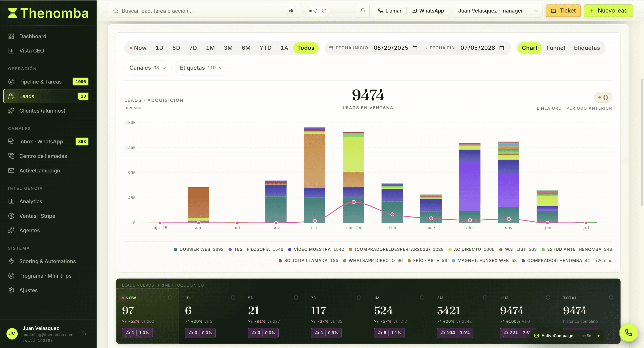Screen dimensions: 644x348
Task: Click the notifications bell icon
Action: (363, 11)
